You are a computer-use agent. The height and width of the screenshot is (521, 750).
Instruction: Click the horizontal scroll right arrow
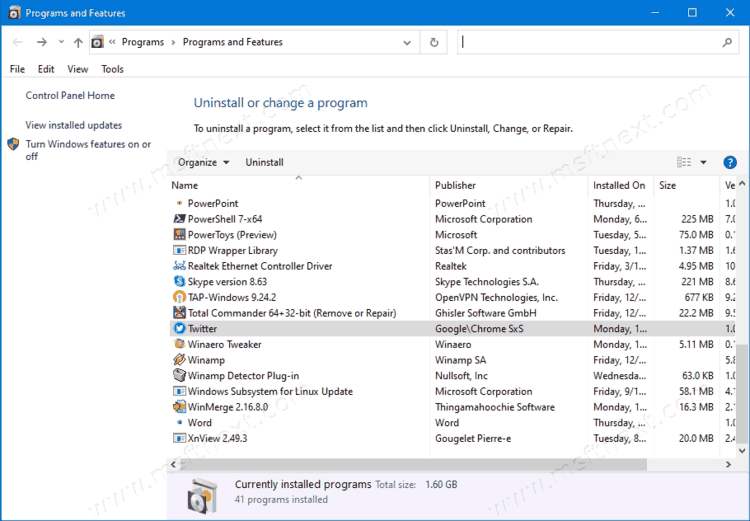(728, 464)
